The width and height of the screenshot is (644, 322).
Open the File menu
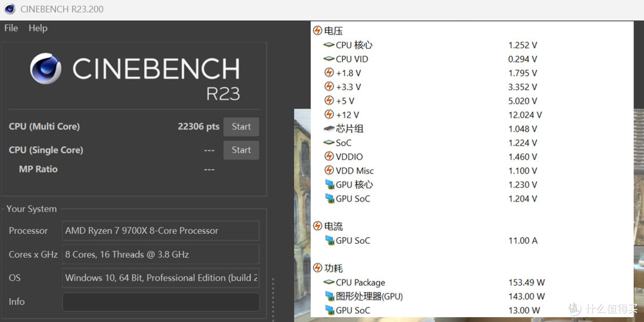11,29
